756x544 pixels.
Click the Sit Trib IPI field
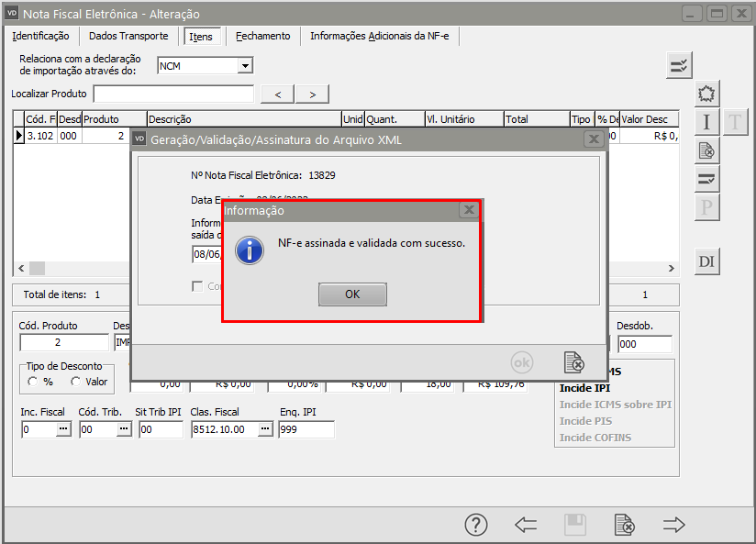[161, 429]
